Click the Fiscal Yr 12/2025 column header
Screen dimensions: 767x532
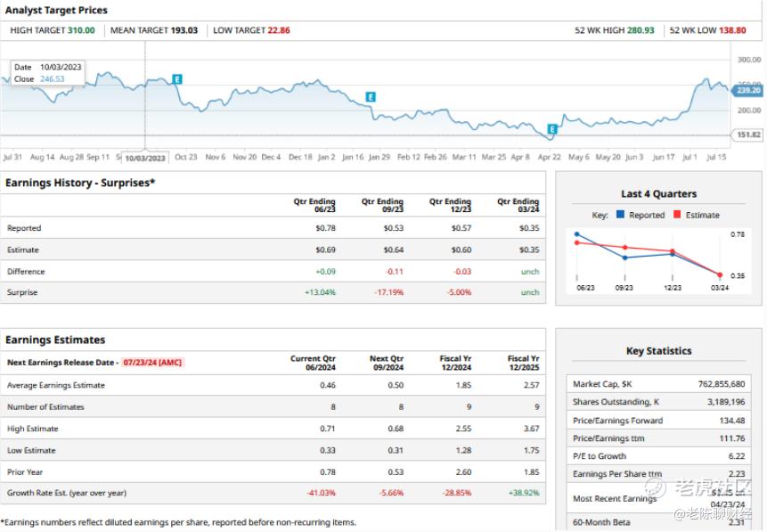click(x=524, y=363)
